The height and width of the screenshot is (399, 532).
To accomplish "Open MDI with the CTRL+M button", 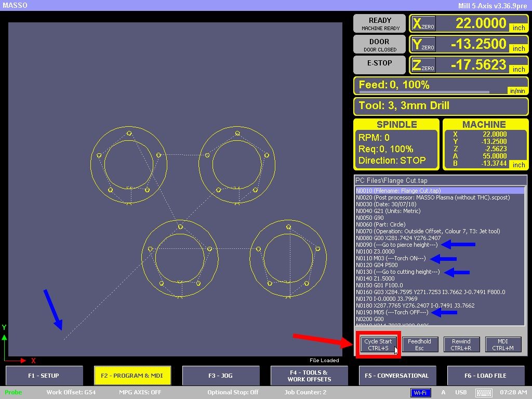I will (x=503, y=345).
